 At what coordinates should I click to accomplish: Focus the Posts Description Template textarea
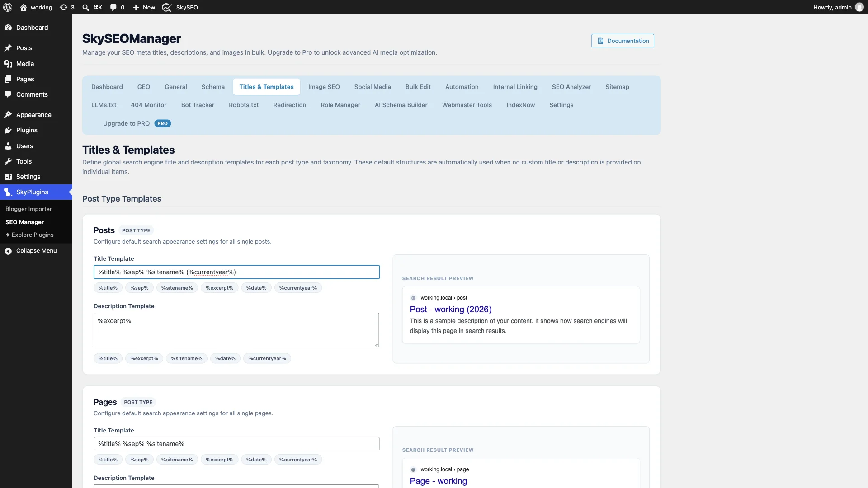click(x=236, y=330)
